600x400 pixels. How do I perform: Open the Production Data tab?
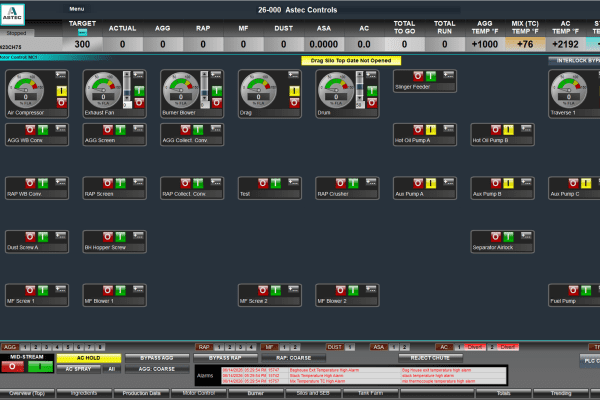tap(142, 393)
